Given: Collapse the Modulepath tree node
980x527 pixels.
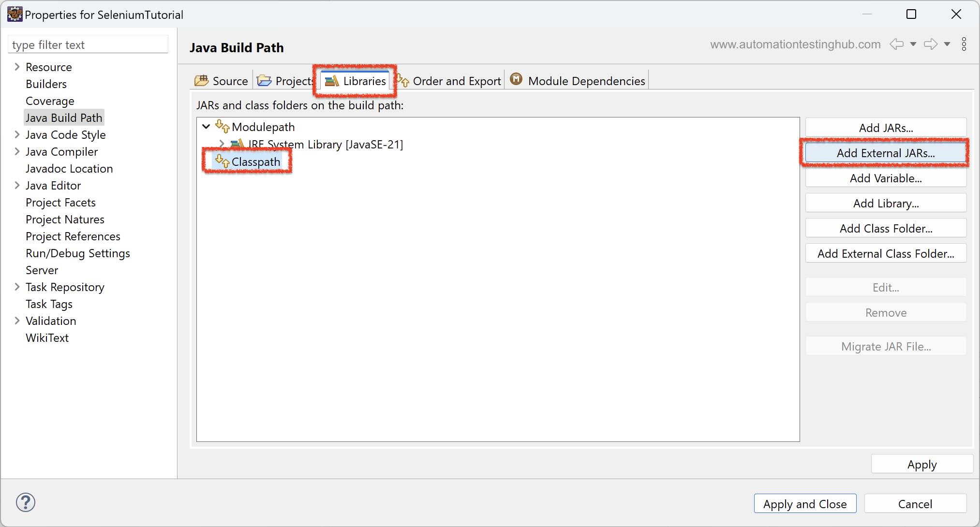Looking at the screenshot, I should click(206, 127).
